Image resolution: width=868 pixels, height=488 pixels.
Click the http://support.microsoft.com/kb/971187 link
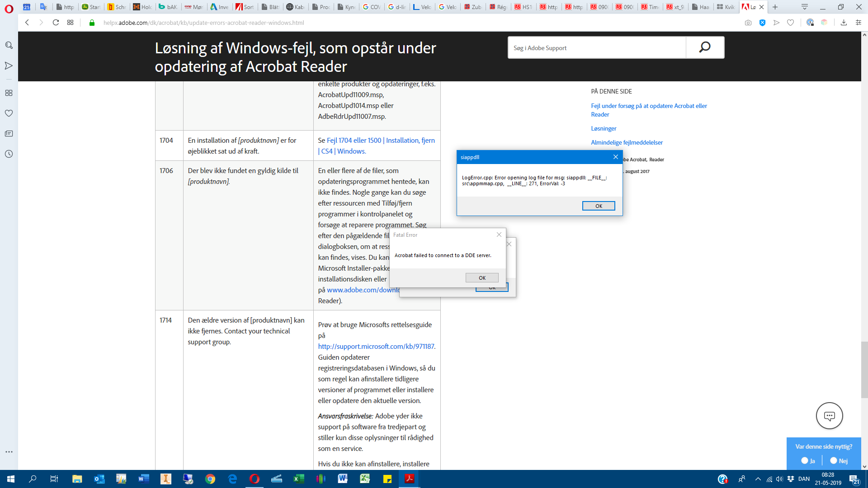[377, 346]
